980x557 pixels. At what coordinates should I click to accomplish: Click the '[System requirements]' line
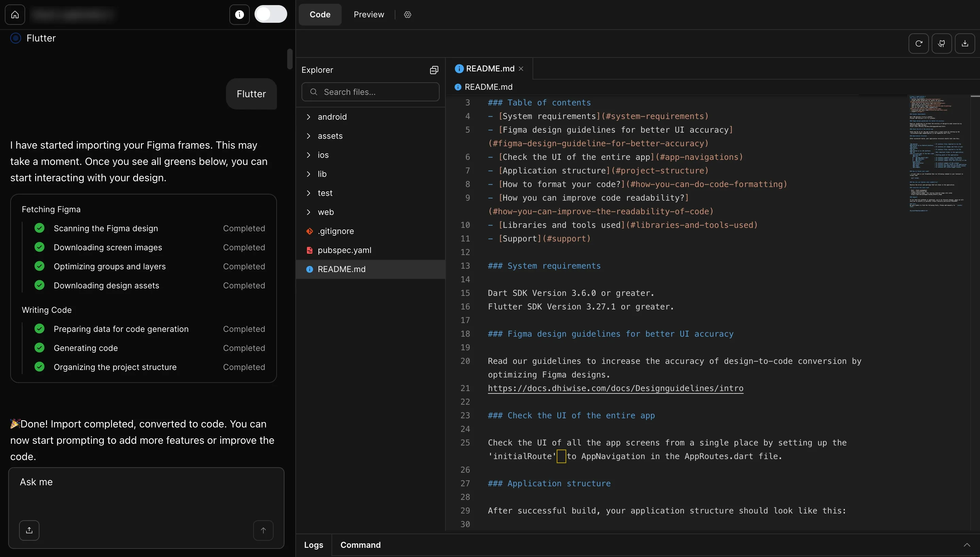coord(598,116)
